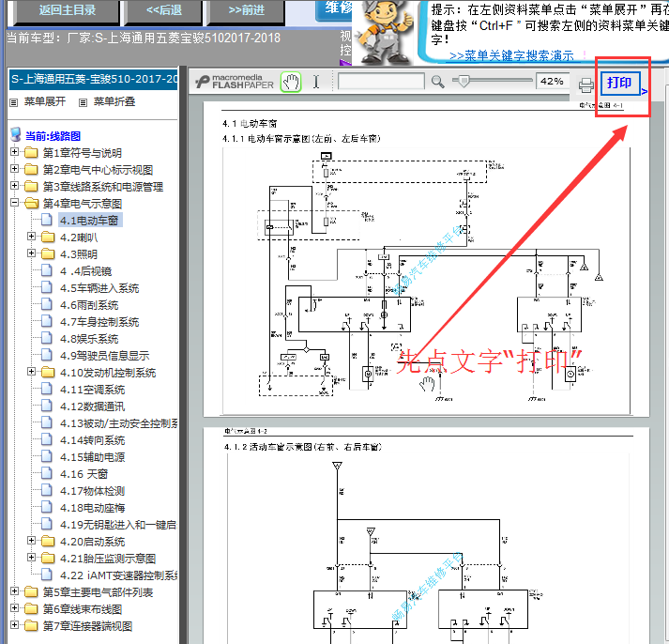The width and height of the screenshot is (669, 644).
Task: Click the page icon of 4.5车辆进入系统
Action: [x=47, y=287]
